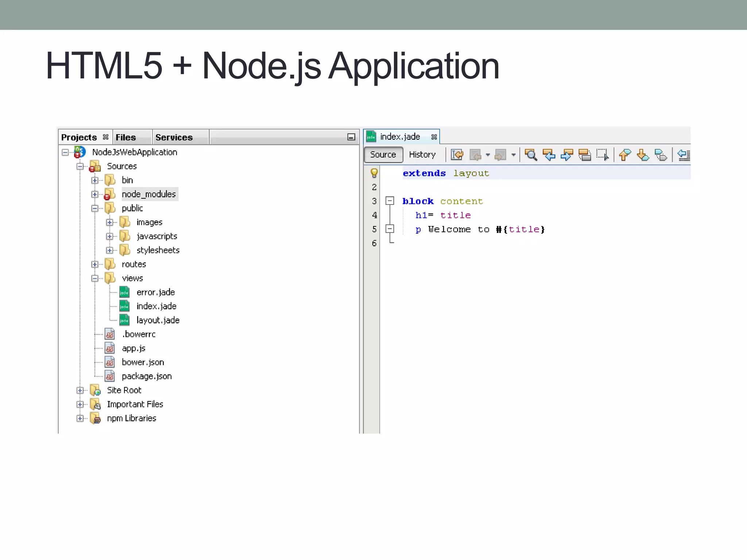The image size is (747, 560).
Task: Collapse the views folder
Action: (x=94, y=279)
